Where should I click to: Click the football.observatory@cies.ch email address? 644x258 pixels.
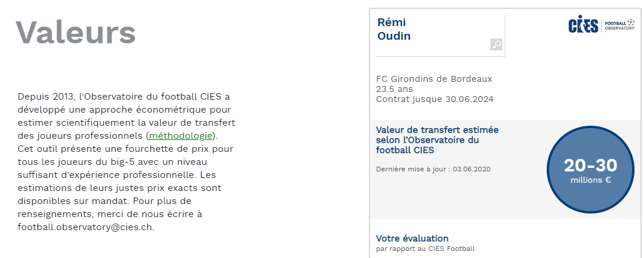point(85,227)
